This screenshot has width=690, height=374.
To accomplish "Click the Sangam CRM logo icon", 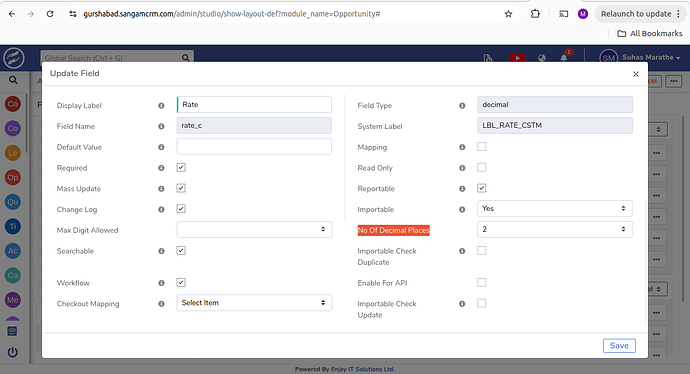I will (x=14, y=58).
